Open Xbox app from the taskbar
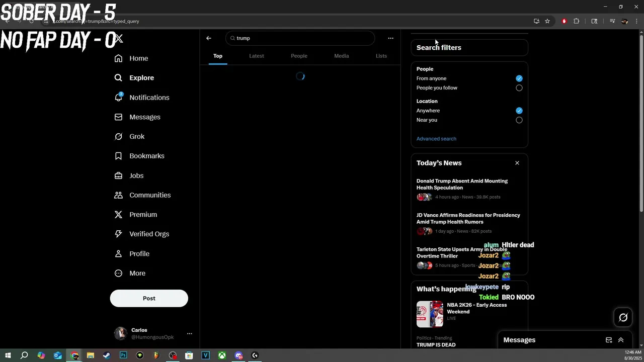 222,355
